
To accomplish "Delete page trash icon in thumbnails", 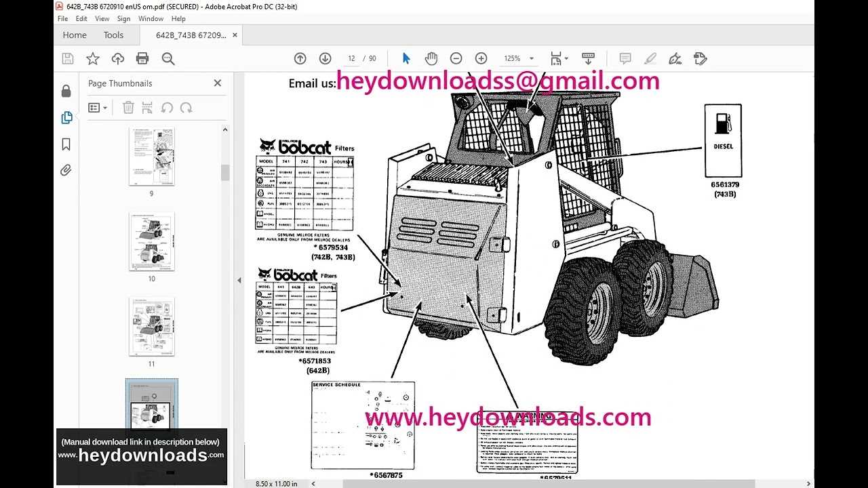I will pyautogui.click(x=128, y=107).
